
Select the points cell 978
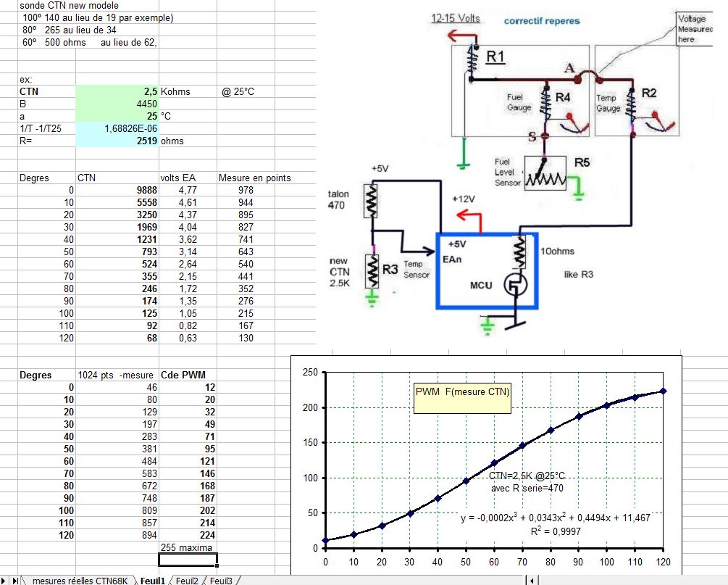[x=246, y=190]
